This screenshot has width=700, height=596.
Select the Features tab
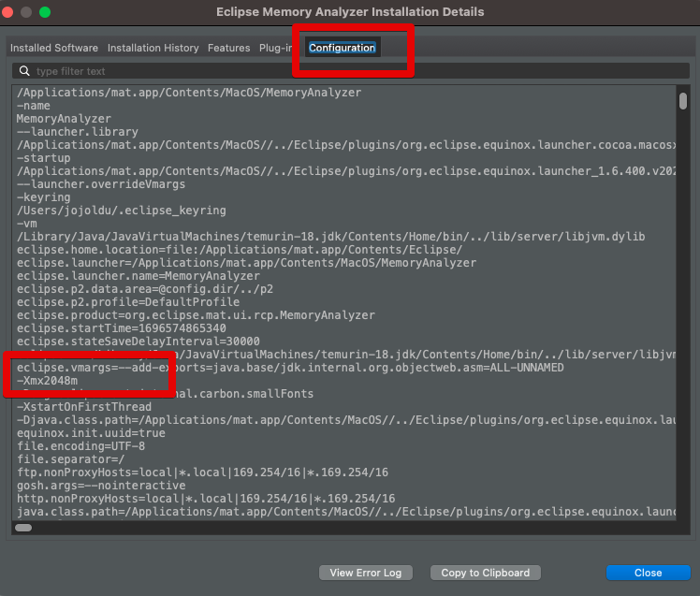tap(229, 48)
